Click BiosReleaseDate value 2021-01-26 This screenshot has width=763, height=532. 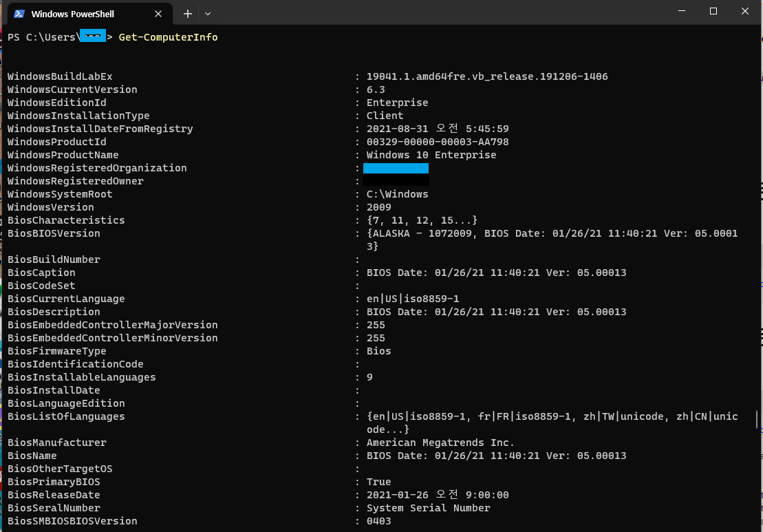tap(438, 495)
